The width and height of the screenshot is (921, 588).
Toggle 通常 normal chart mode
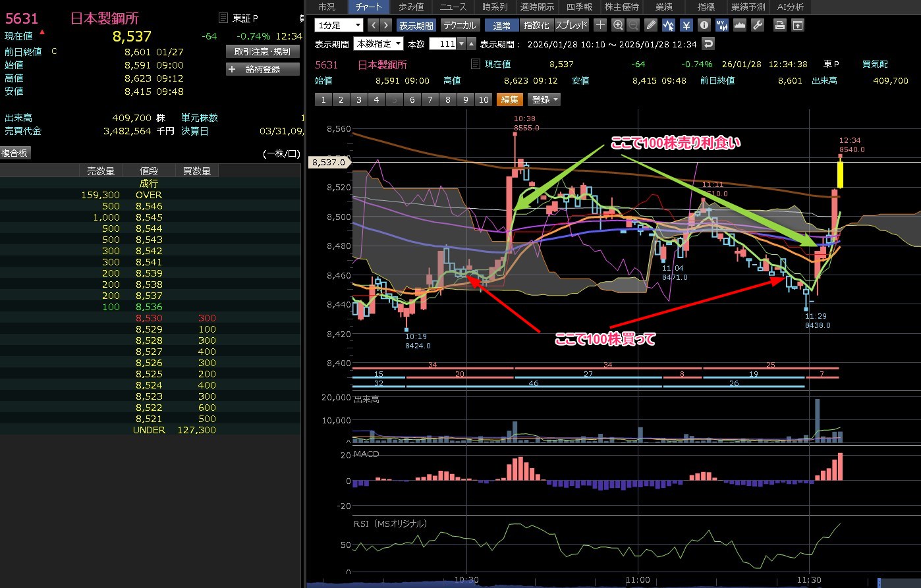502,26
